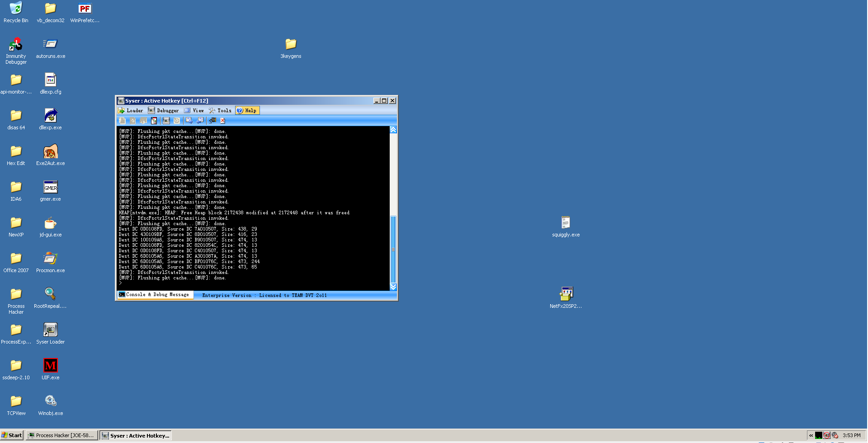Click the import message left-arrow toolbar icon
868x443 pixels.
coord(200,121)
